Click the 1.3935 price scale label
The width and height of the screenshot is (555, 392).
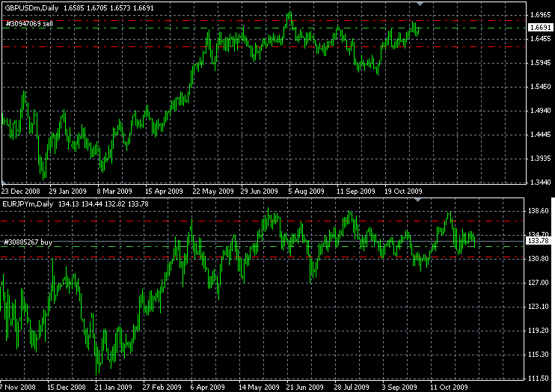click(x=541, y=159)
